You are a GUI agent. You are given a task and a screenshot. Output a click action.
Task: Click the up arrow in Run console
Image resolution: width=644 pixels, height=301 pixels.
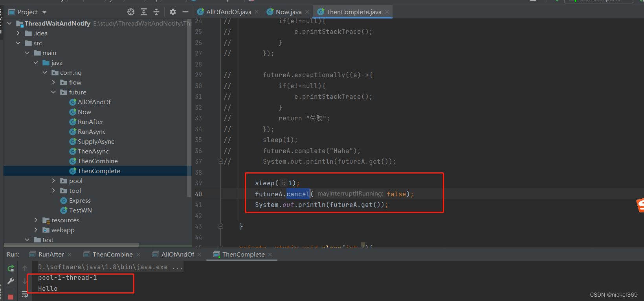pyautogui.click(x=25, y=268)
